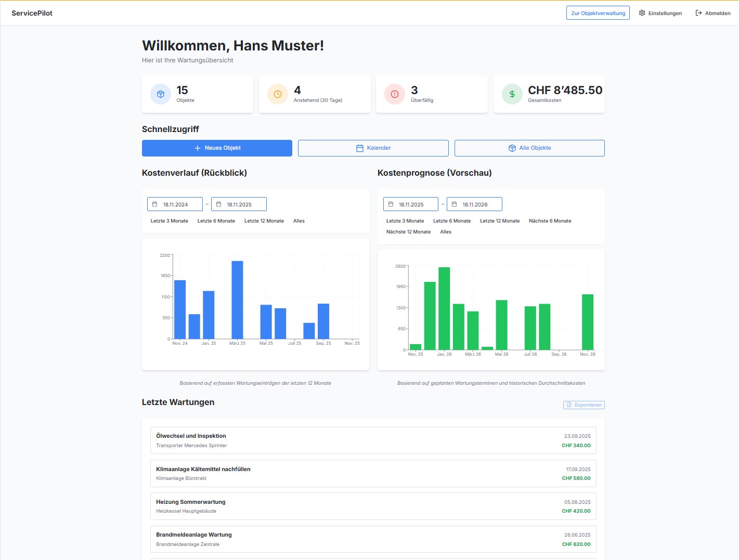Click the 18.11.2024 start date field

175,204
